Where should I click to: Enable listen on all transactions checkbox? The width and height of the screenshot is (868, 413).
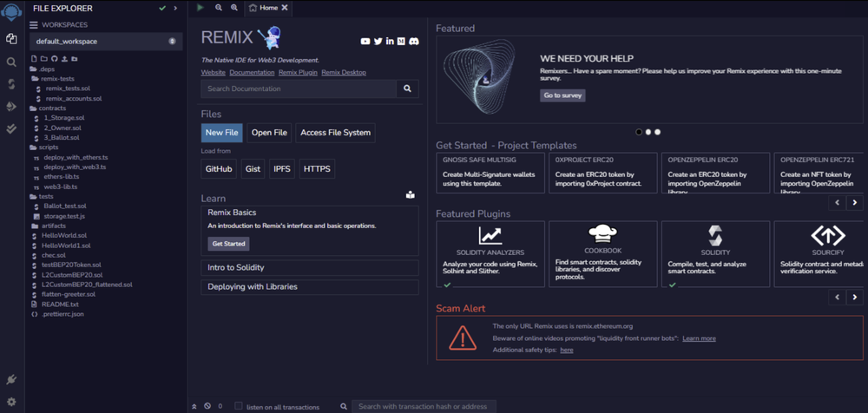[239, 406]
